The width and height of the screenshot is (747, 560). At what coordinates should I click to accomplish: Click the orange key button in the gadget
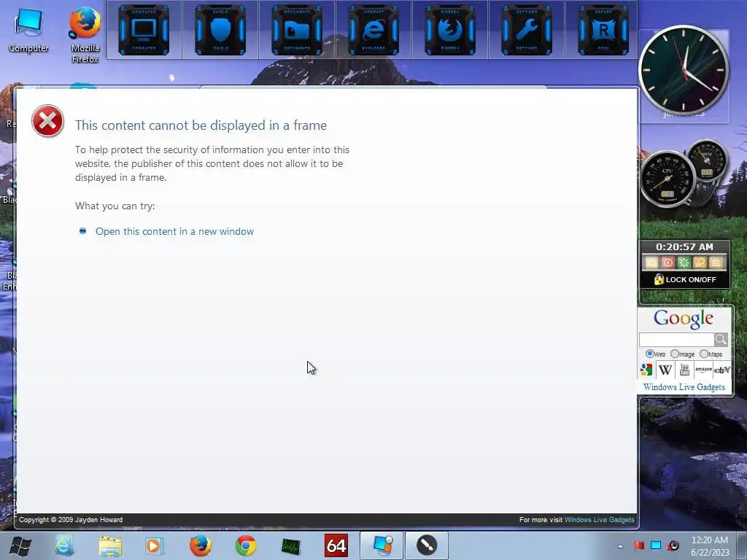pyautogui.click(x=700, y=262)
